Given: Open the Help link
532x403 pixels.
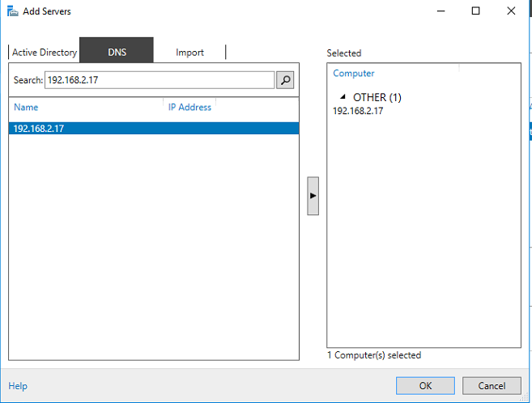Looking at the screenshot, I should (18, 386).
